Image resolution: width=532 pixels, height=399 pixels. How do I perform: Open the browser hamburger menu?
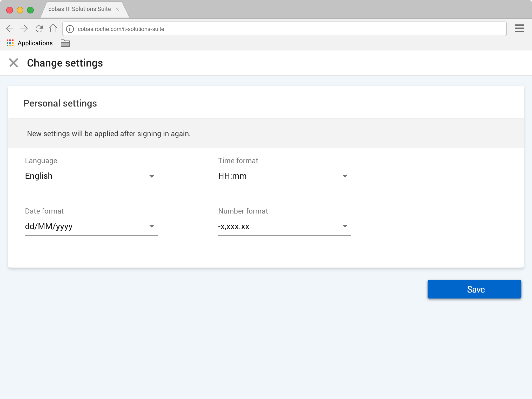[x=520, y=28]
